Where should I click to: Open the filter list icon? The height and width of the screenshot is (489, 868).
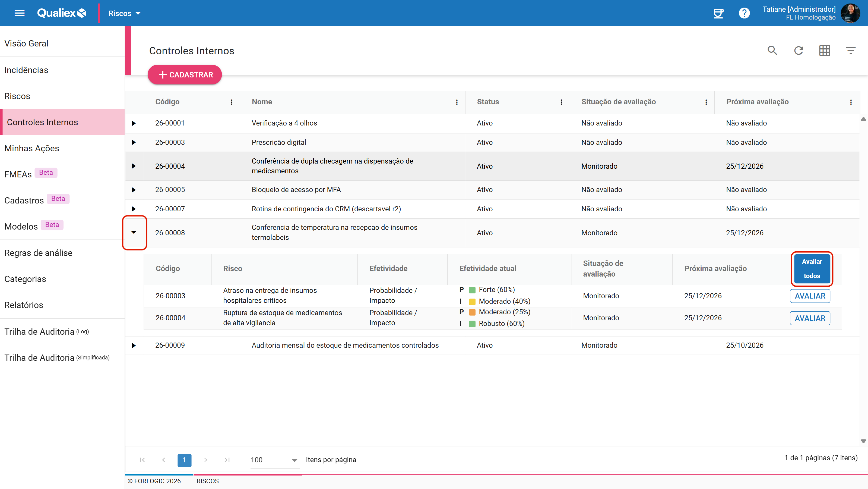tap(850, 51)
